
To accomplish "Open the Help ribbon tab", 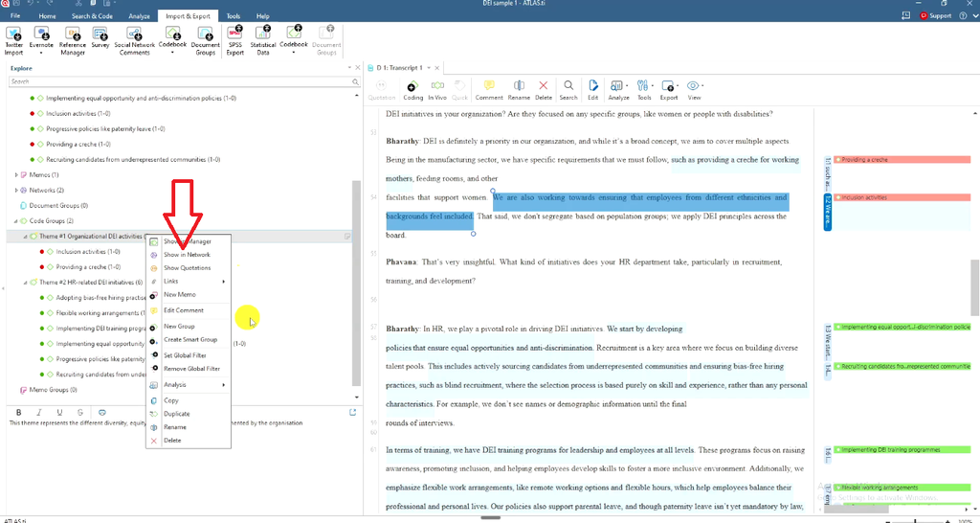I will [262, 16].
